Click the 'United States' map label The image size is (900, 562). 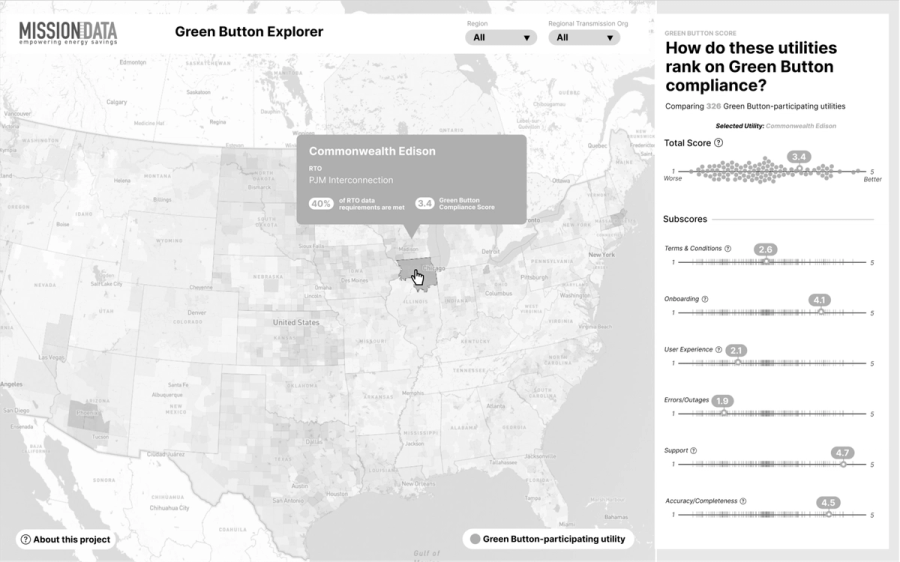coord(296,323)
